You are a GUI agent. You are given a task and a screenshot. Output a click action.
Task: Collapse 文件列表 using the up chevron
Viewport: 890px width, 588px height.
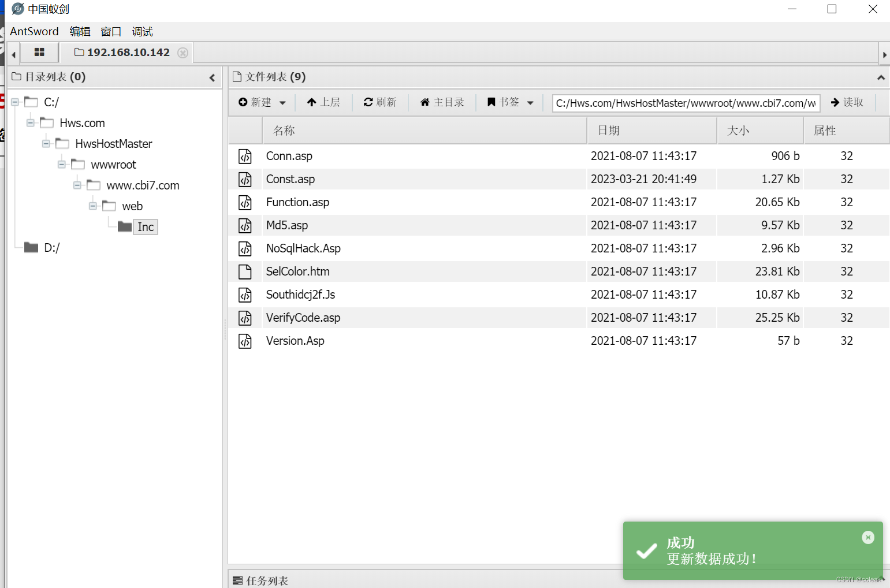[880, 77]
